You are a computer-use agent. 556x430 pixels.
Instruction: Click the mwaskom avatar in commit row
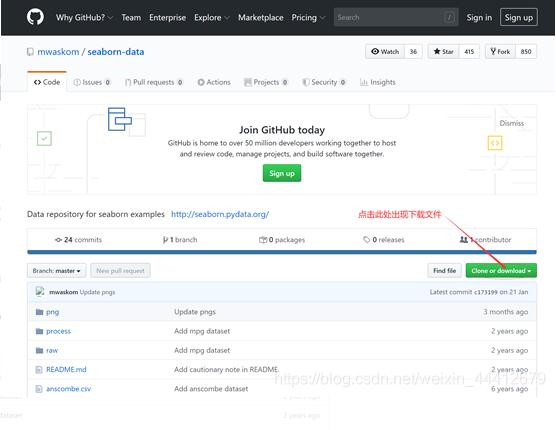(x=40, y=292)
